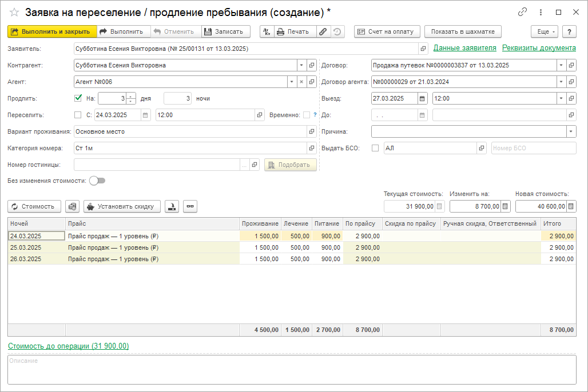This screenshot has width=588, height=392.
Task: Click into the Описание text area
Action: [x=292, y=369]
